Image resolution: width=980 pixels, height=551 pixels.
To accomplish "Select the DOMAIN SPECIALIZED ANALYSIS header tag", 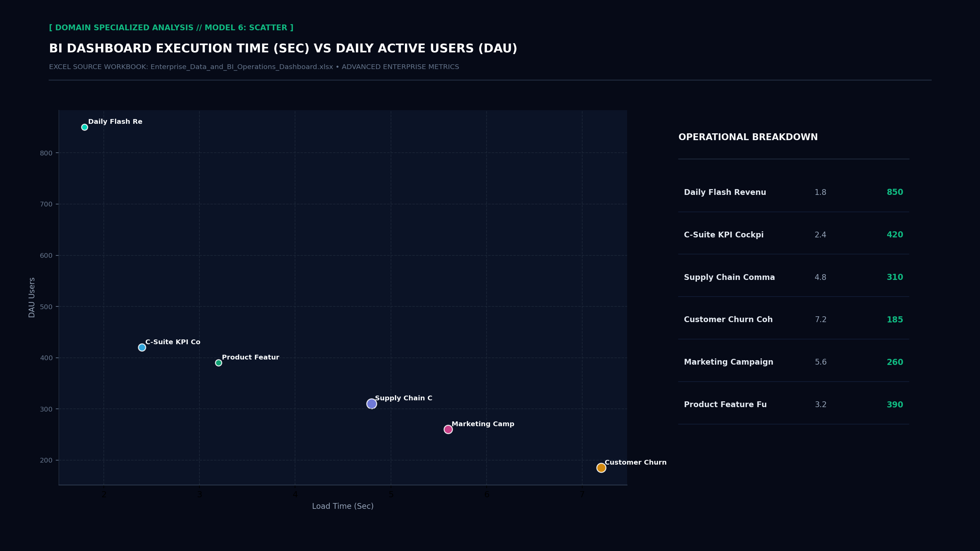I will [171, 28].
